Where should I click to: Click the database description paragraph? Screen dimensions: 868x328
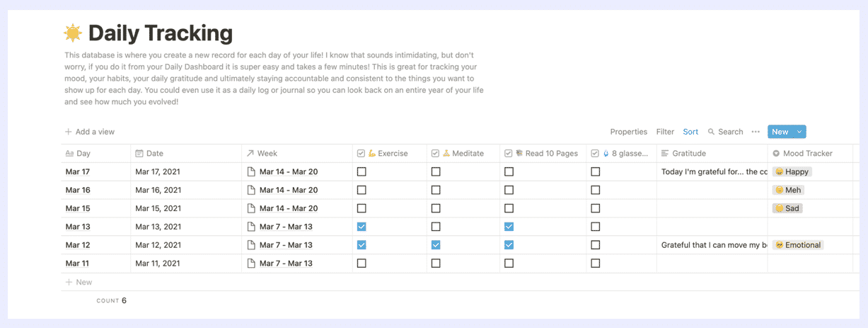[x=274, y=79]
